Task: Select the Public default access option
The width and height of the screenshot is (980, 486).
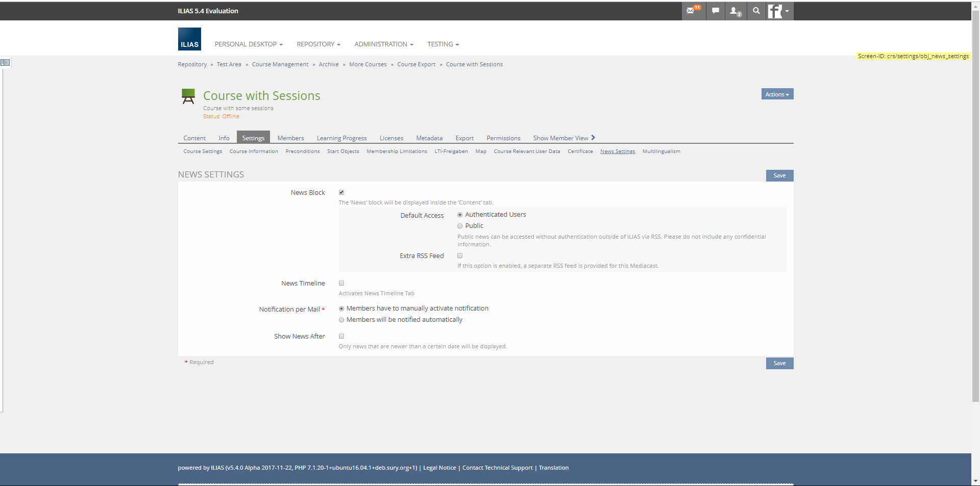Action: click(460, 226)
